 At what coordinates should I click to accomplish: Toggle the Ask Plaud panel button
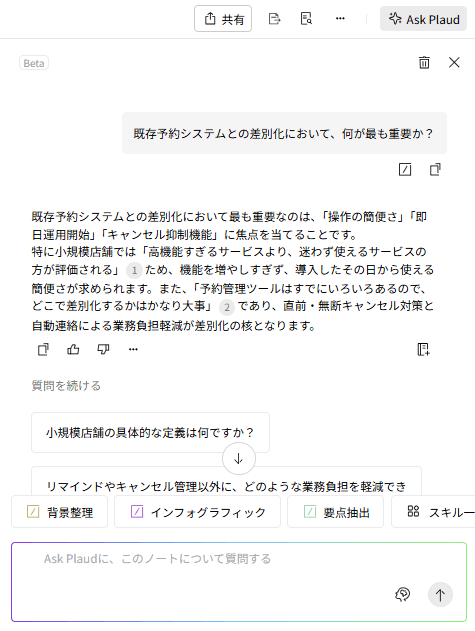click(x=423, y=19)
